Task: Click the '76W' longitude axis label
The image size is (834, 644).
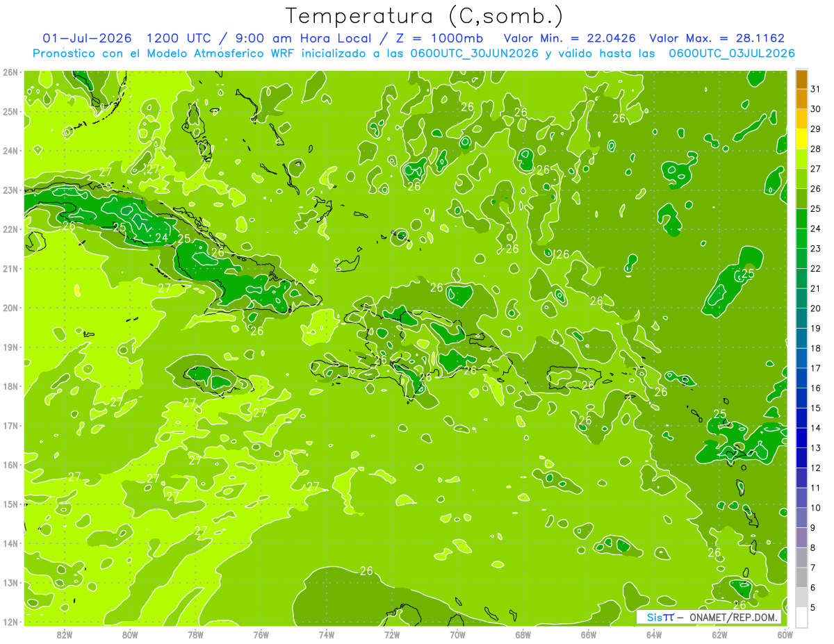Action: 261,634
